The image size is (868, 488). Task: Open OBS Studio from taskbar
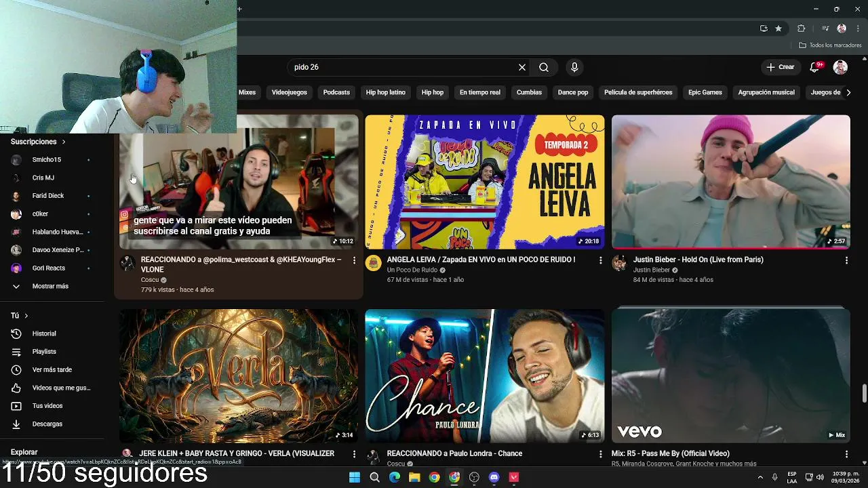474,477
